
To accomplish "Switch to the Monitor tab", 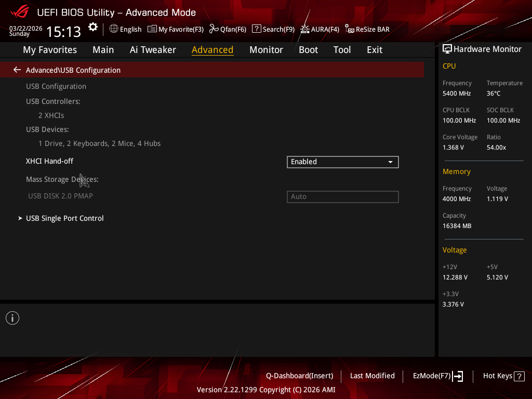I will 266,50.
